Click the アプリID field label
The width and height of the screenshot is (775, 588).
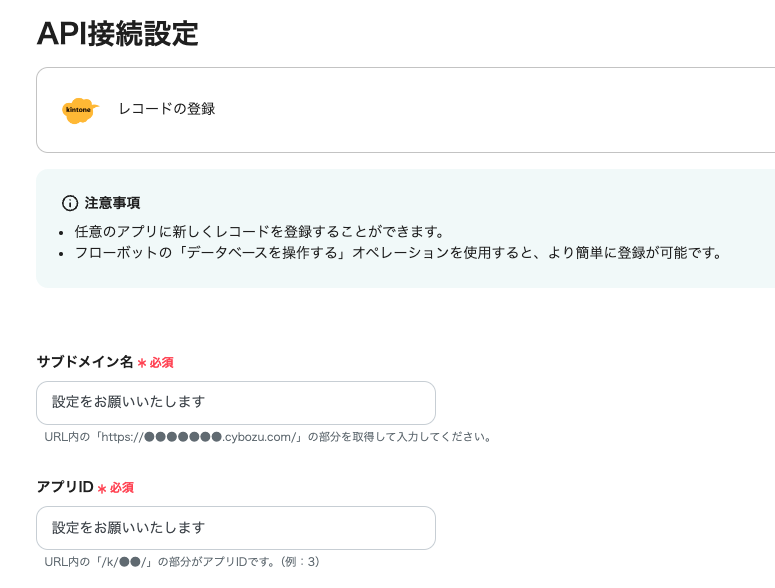click(65, 487)
